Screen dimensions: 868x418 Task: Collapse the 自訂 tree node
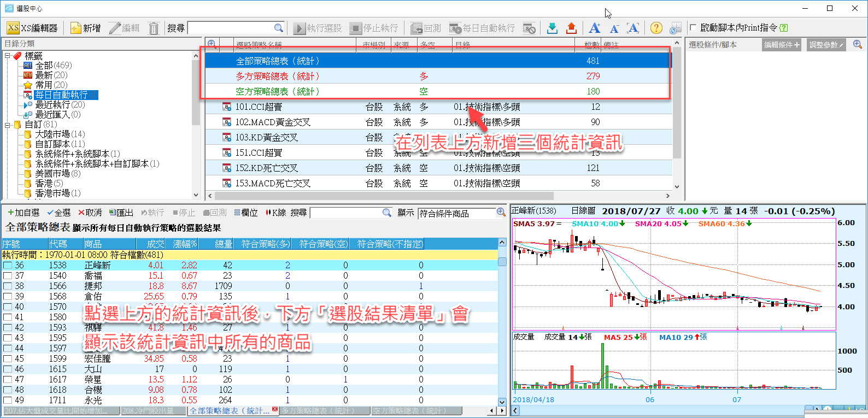(x=8, y=125)
